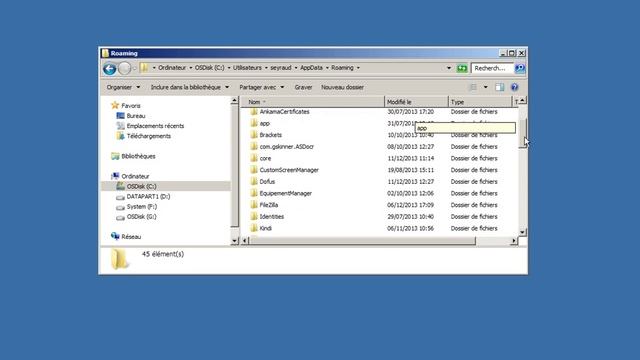This screenshot has height=360, width=640.
Task: Click the horizontal scroll right arrow
Action: click(x=514, y=241)
